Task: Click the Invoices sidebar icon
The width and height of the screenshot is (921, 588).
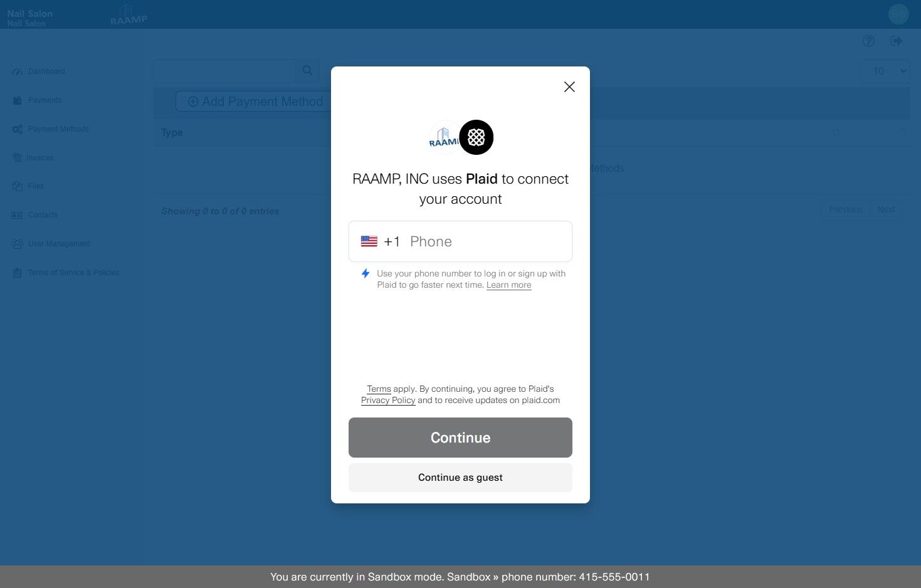Action: (17, 158)
